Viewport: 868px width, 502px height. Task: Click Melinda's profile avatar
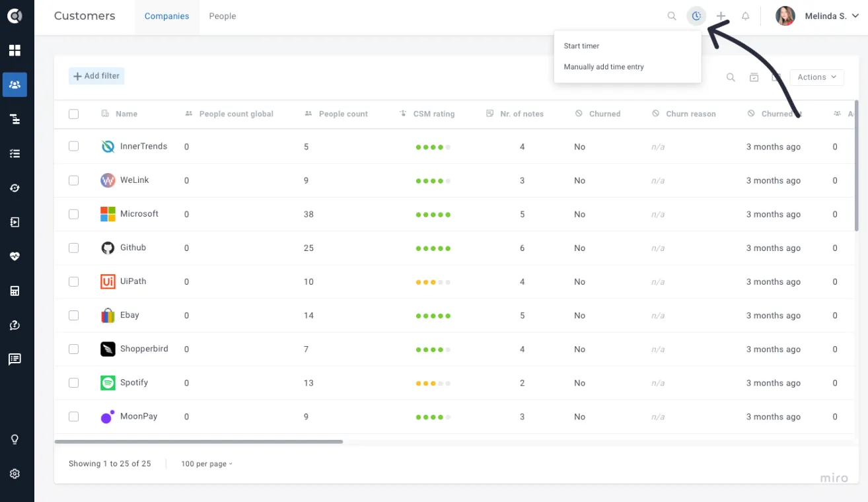[x=785, y=16]
